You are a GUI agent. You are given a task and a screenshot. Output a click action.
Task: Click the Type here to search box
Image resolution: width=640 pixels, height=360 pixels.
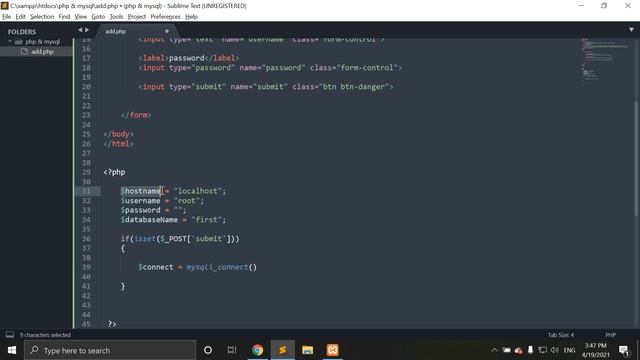(110, 350)
